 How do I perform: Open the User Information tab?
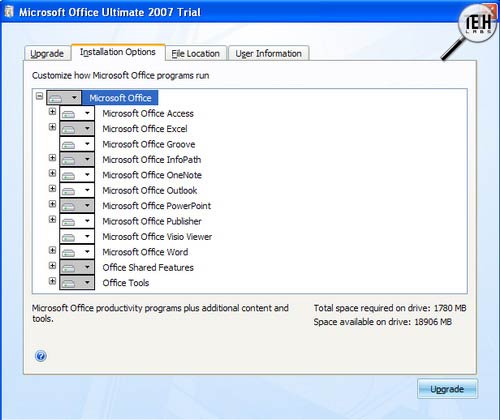coord(268,53)
